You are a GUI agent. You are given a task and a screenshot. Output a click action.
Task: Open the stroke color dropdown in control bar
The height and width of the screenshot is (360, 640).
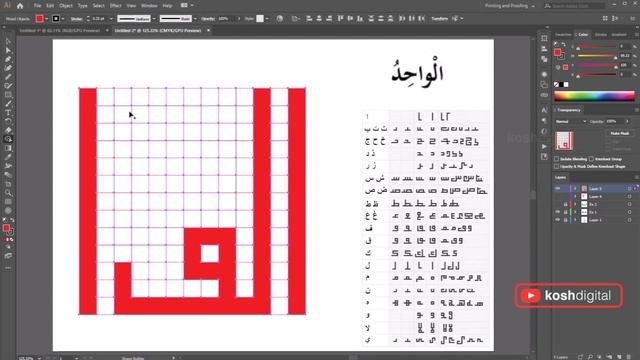(63, 19)
